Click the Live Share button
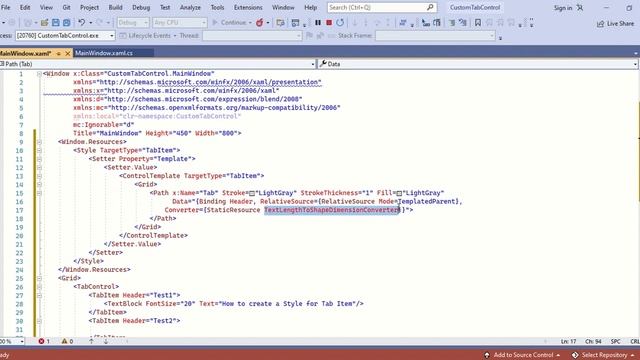640x360 pixels. (616, 24)
